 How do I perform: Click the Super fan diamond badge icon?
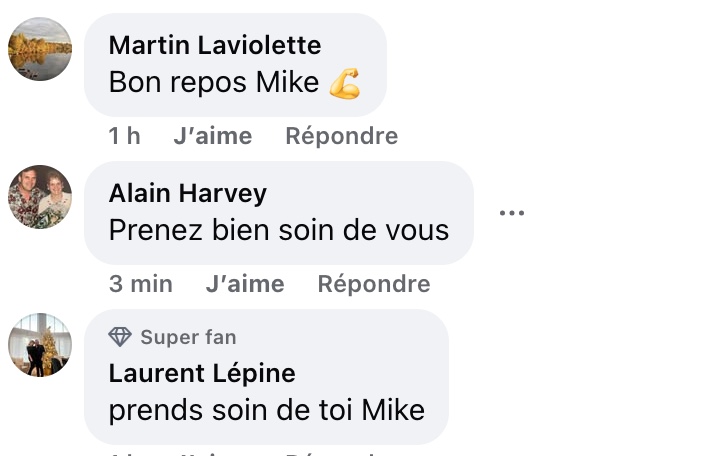point(120,337)
